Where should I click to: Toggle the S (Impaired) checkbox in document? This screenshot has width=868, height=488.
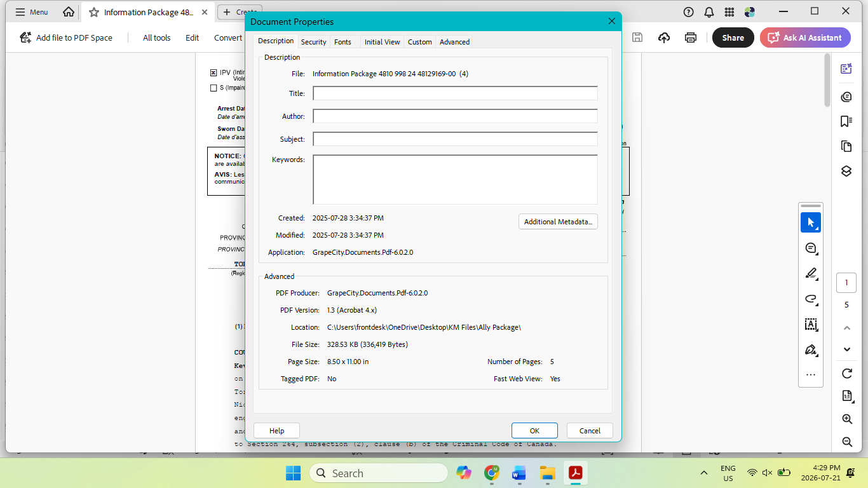pyautogui.click(x=214, y=88)
